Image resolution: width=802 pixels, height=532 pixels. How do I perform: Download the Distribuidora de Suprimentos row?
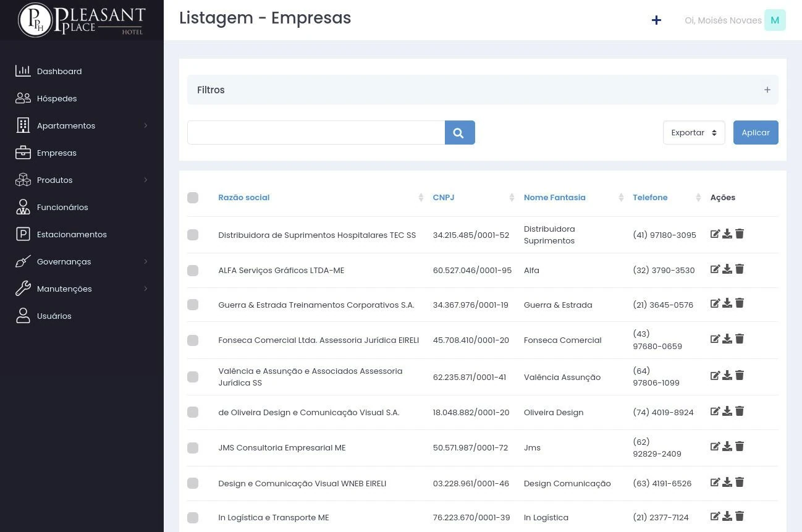tap(727, 234)
